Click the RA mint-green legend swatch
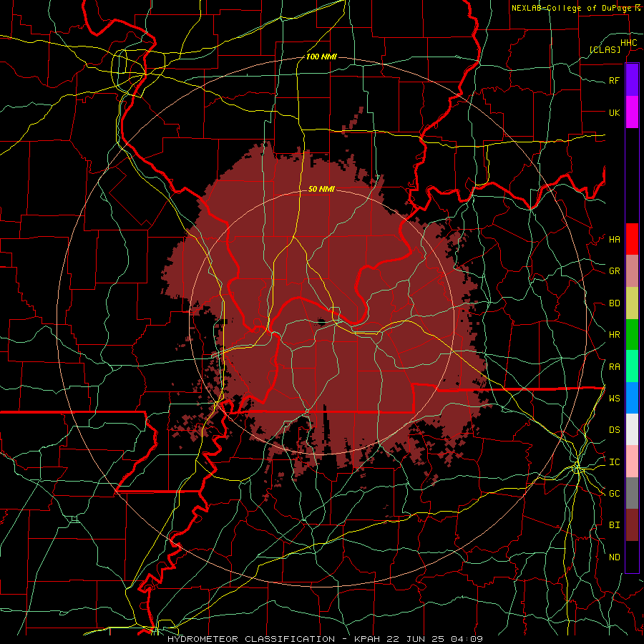 point(632,366)
